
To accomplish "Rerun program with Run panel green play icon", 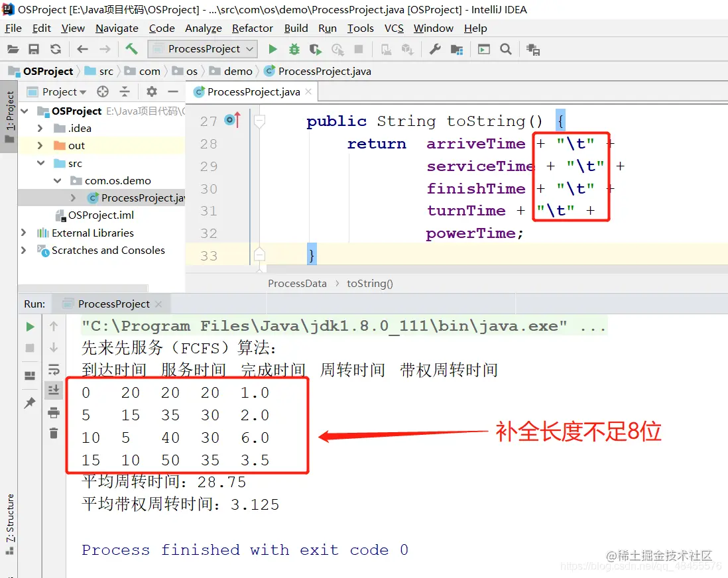I will click(x=30, y=327).
